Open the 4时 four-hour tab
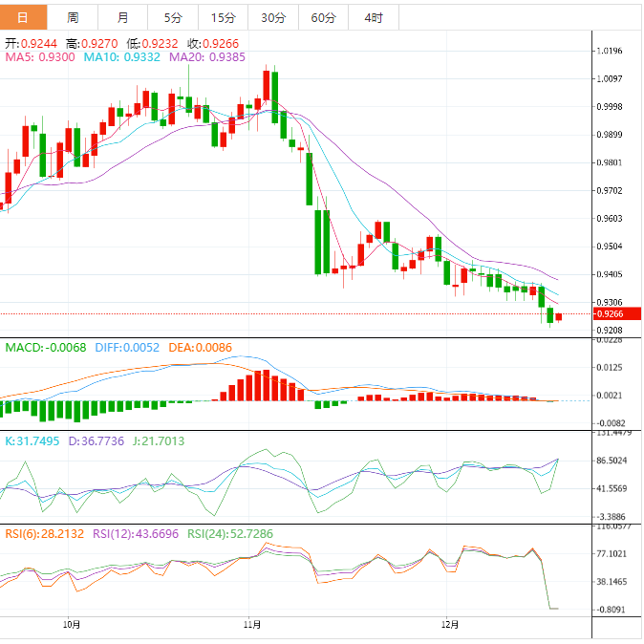 373,17
